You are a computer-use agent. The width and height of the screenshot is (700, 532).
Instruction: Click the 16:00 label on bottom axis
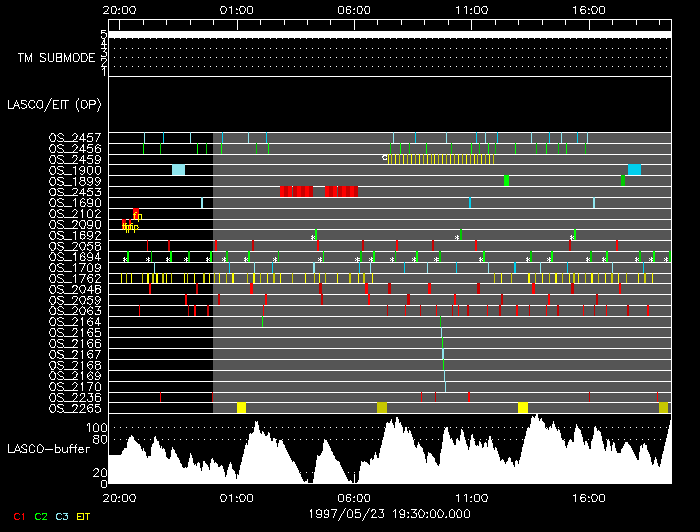coord(589,498)
